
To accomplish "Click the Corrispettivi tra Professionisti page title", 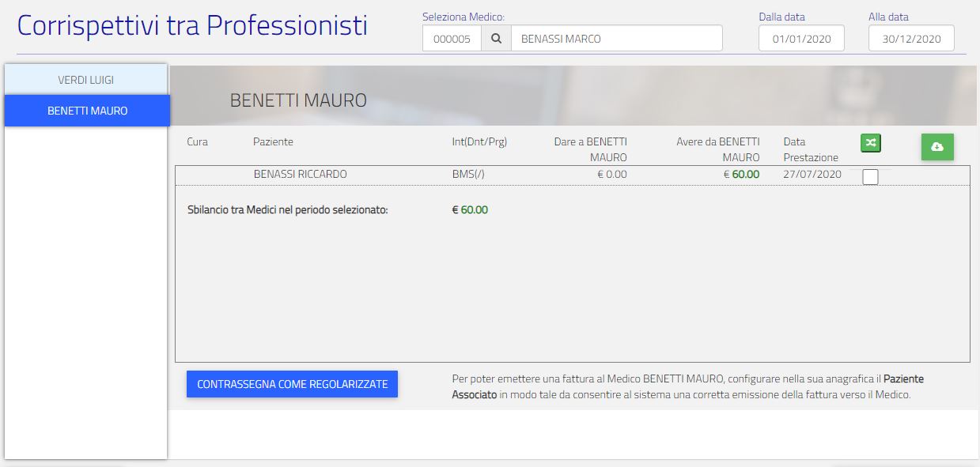I will [x=192, y=26].
